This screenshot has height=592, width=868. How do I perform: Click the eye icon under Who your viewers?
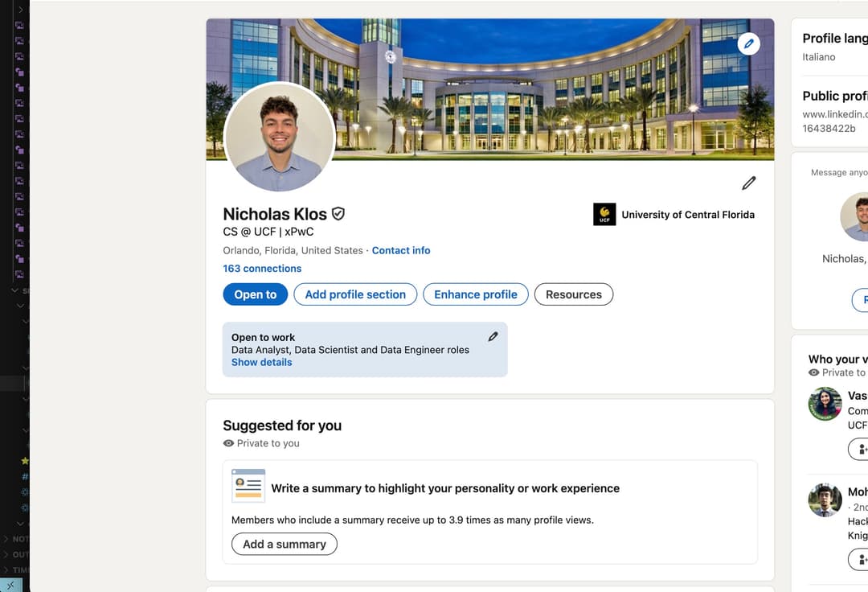pyautogui.click(x=813, y=372)
